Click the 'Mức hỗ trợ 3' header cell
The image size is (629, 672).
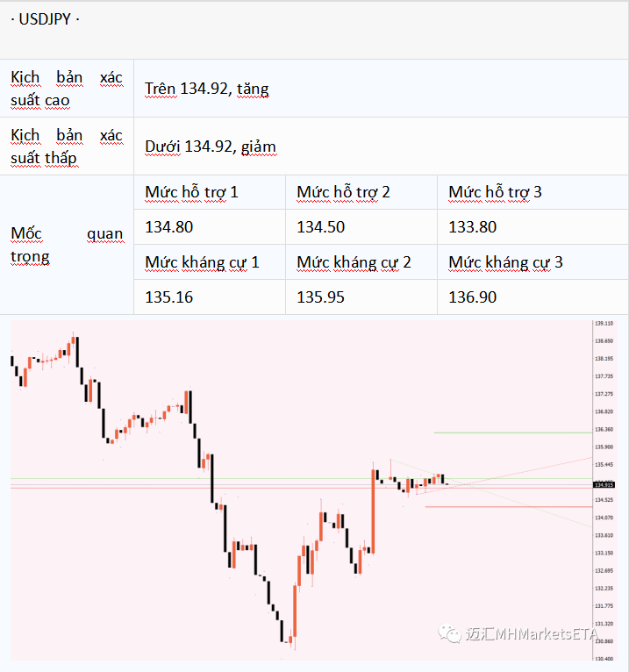533,192
